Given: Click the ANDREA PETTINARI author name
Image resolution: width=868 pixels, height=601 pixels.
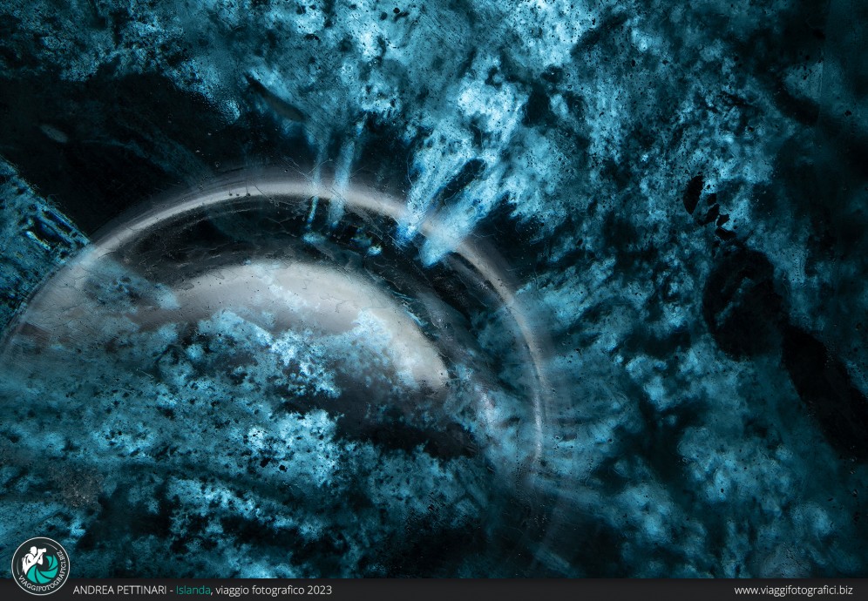Looking at the screenshot, I should tap(120, 590).
